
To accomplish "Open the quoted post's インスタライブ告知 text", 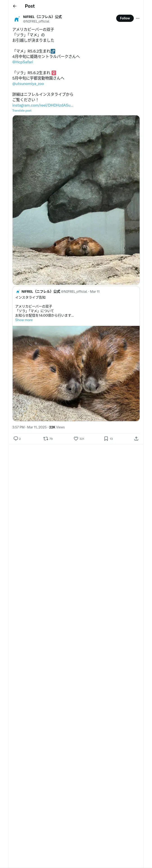I will tap(30, 297).
